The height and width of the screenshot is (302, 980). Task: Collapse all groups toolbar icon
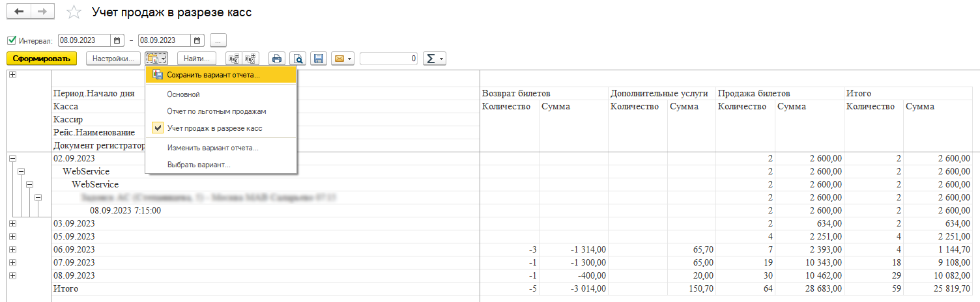coord(233,59)
